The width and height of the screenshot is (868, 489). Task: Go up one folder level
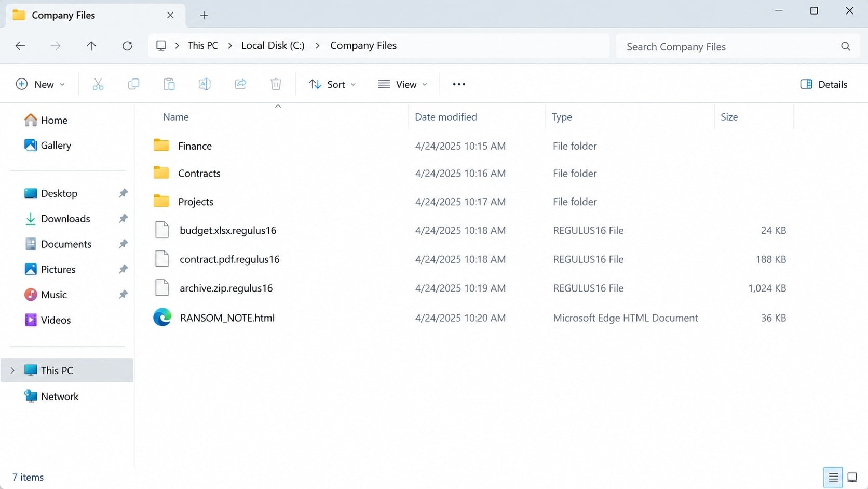91,46
